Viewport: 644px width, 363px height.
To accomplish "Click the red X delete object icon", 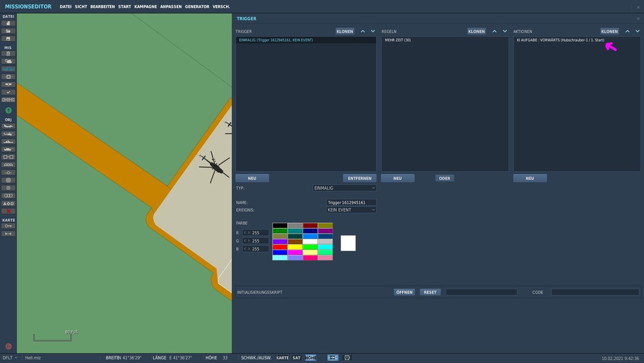I will tap(8, 211).
